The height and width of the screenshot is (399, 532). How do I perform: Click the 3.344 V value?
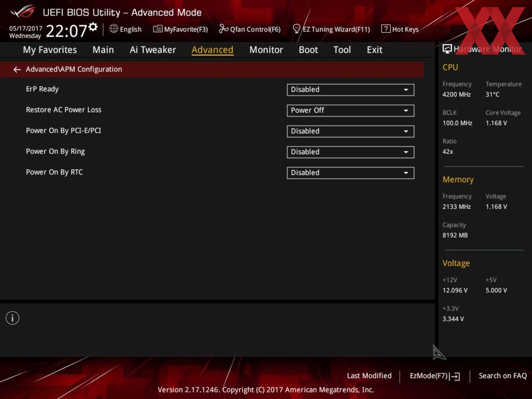[x=453, y=319]
